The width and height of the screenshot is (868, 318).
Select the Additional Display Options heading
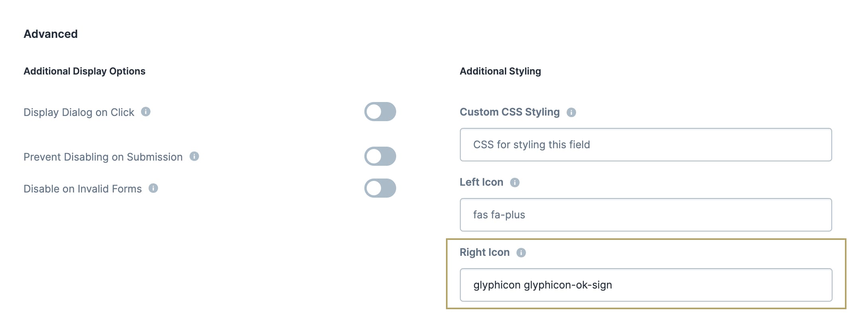click(x=84, y=71)
